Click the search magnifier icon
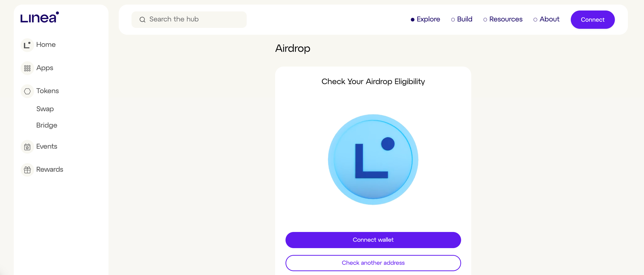The width and height of the screenshot is (644, 275). point(142,20)
